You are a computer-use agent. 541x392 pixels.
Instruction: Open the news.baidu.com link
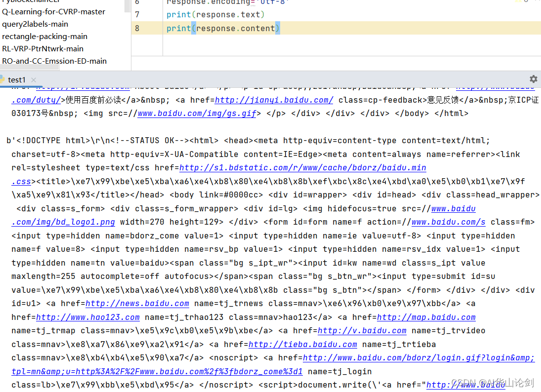[x=137, y=304]
